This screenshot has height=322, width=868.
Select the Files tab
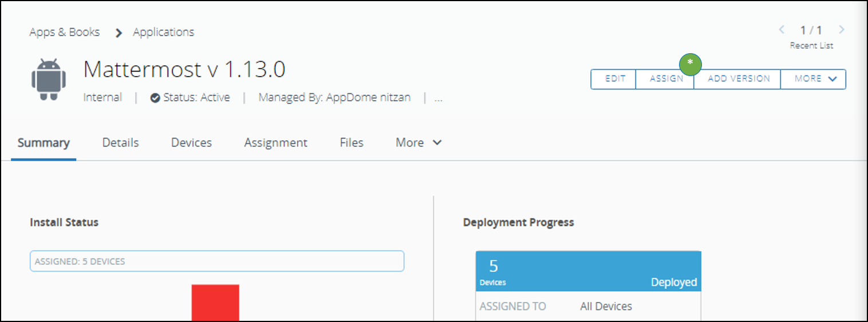pyautogui.click(x=352, y=142)
